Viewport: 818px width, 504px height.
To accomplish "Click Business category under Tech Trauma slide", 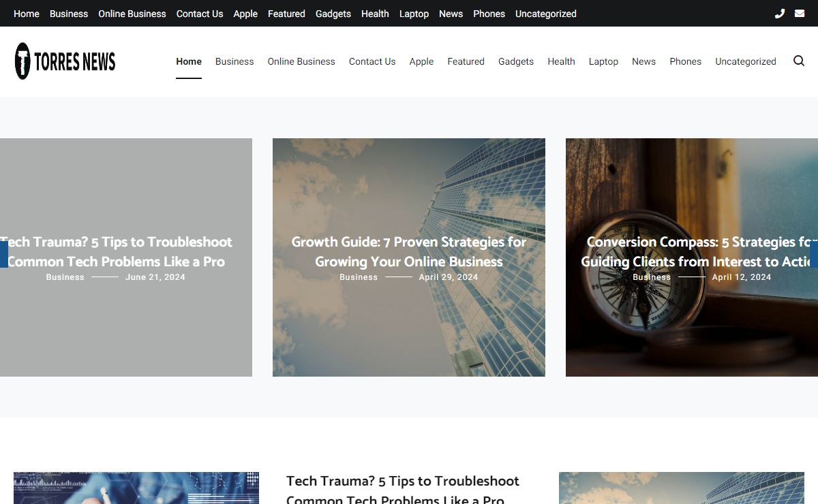I will [65, 277].
